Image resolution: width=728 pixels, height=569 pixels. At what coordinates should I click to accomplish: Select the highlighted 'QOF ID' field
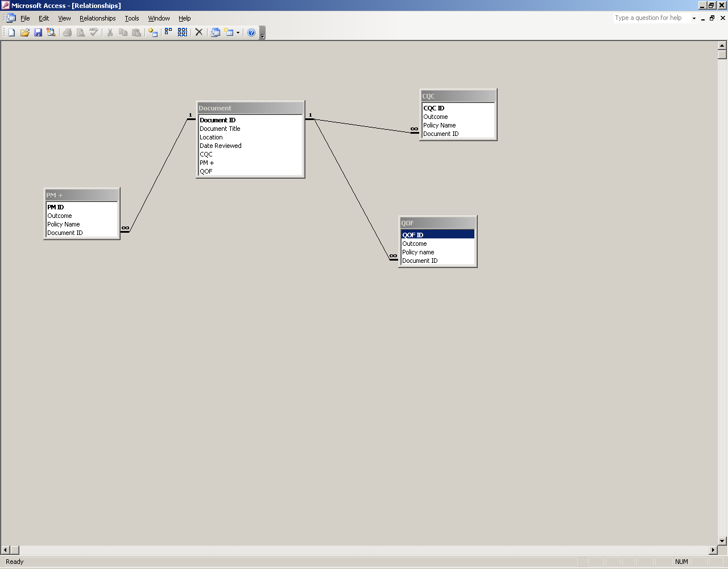438,235
